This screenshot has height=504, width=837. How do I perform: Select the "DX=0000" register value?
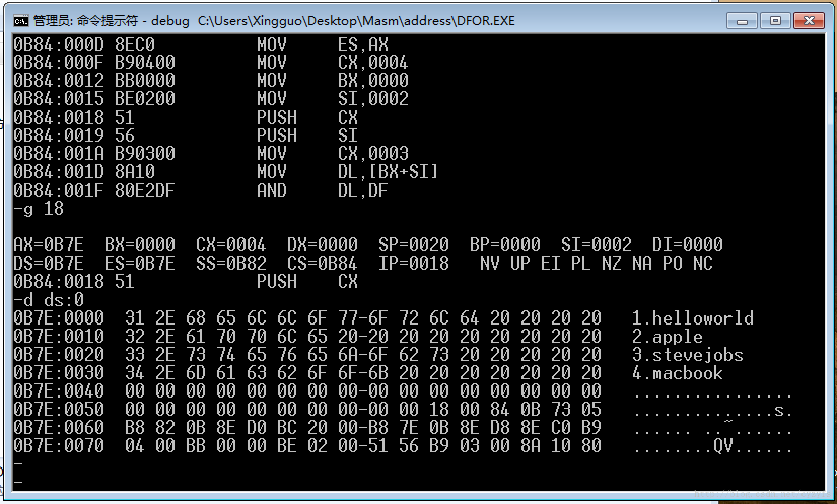[x=323, y=245]
